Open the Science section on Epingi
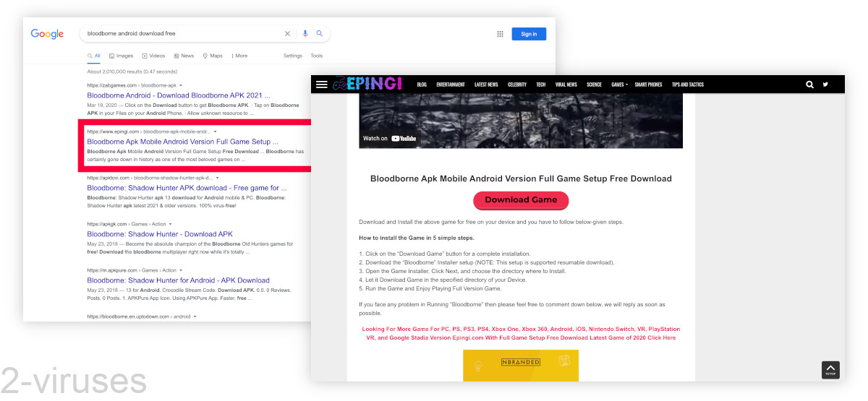 click(x=594, y=85)
